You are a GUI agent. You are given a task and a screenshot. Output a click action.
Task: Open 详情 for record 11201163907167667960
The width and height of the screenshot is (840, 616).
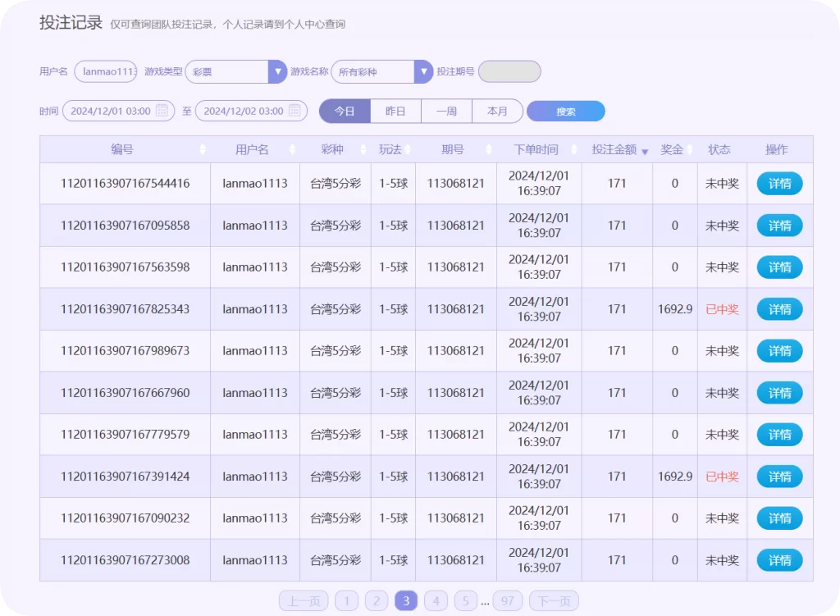click(779, 393)
